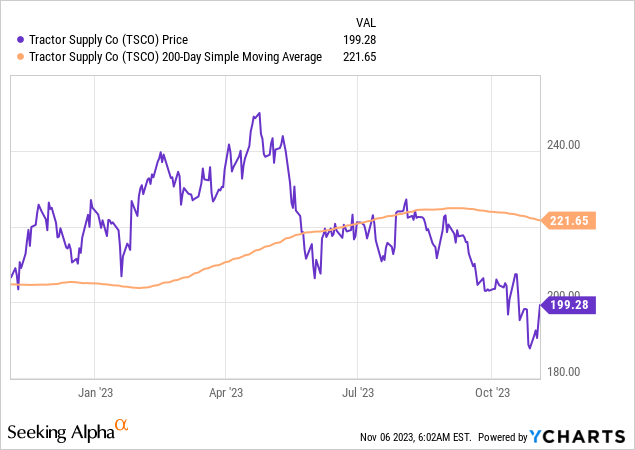Open the Seeking Alpha logo
The width and height of the screenshot is (635, 450).
60,432
